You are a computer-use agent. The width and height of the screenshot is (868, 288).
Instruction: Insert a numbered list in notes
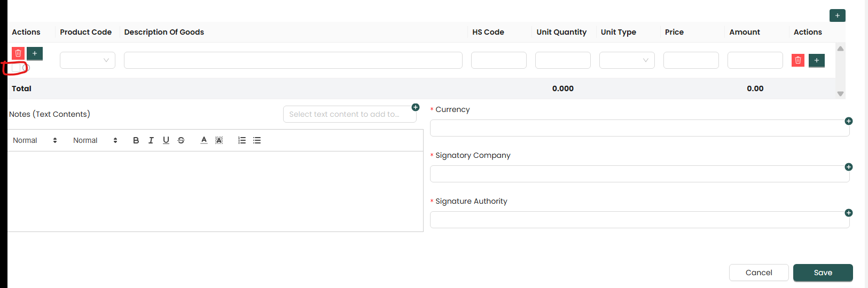242,140
